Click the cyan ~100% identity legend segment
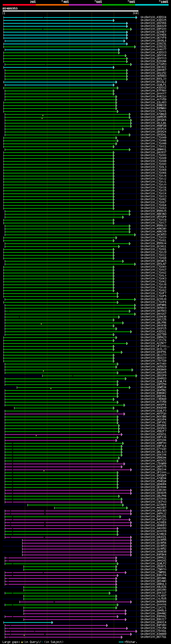The image size is (171, 644). point(151,5)
